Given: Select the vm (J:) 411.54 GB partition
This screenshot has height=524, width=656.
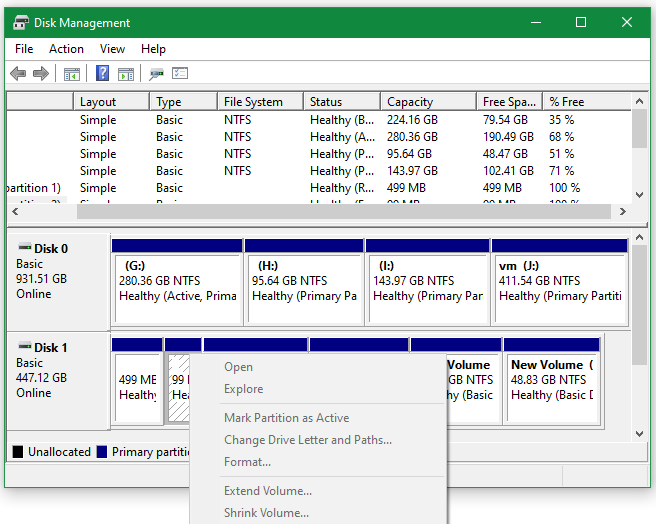Looking at the screenshot, I should point(560,282).
